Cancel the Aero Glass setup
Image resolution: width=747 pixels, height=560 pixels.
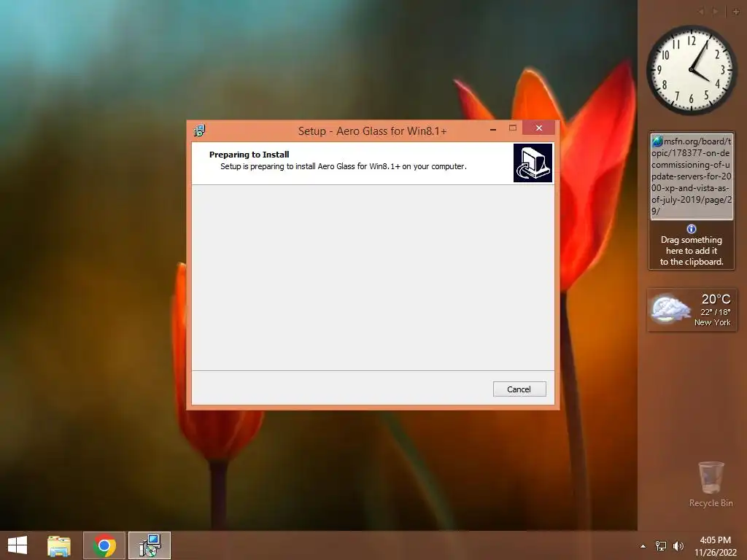tap(519, 389)
